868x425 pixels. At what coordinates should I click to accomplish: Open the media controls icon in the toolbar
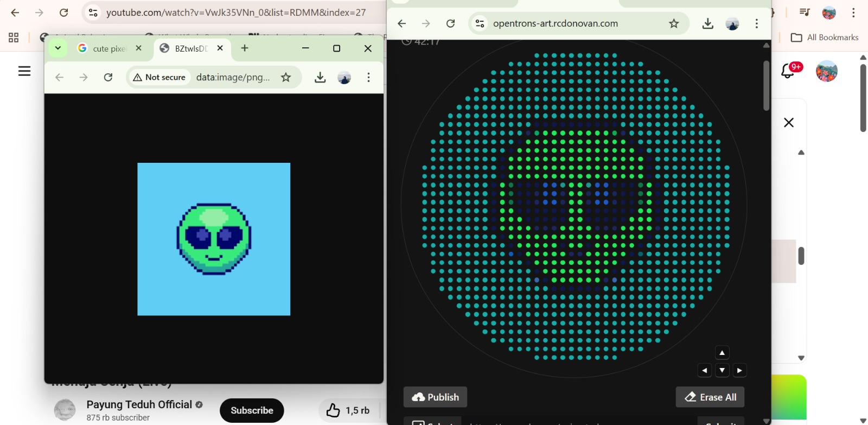click(805, 12)
